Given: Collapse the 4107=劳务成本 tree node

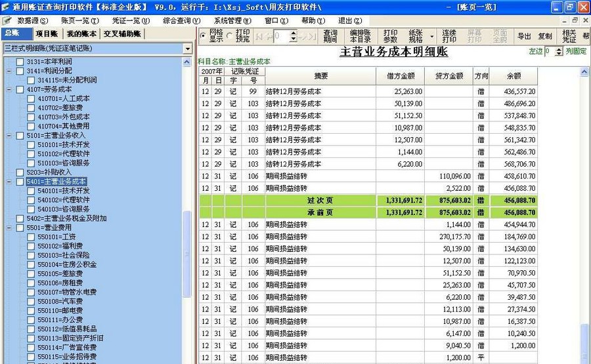Looking at the screenshot, I should [x=9, y=90].
